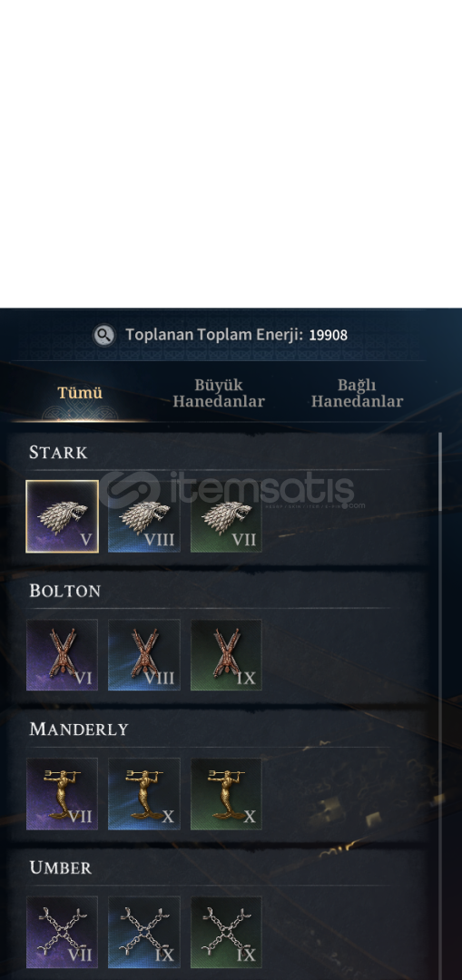Select the purple Bolton flayed man VI icon

point(62,655)
